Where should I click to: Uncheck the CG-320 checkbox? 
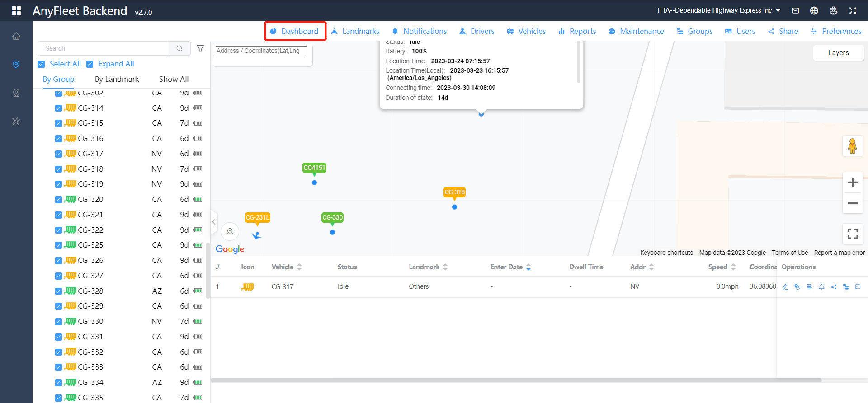click(58, 200)
